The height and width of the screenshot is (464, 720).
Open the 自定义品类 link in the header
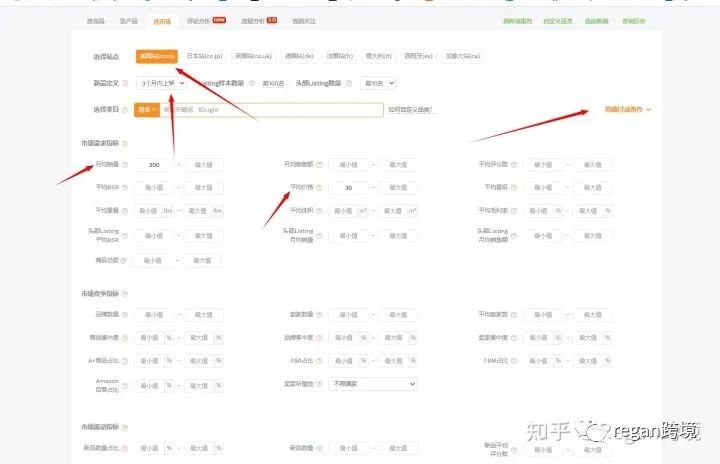[x=558, y=21]
